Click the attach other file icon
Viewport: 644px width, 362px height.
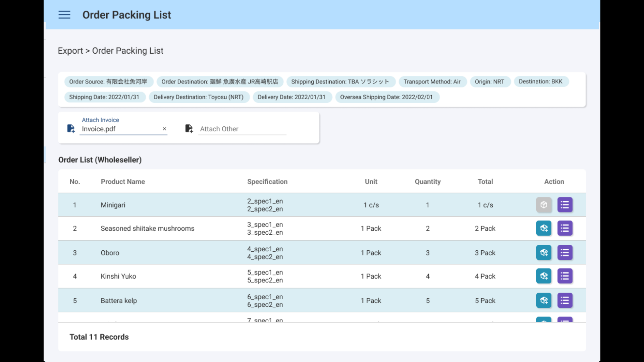click(189, 129)
